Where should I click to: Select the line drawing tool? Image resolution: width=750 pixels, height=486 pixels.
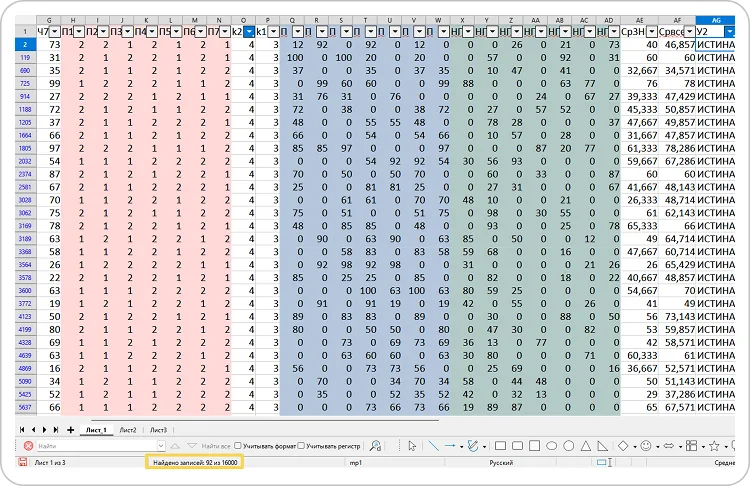[433, 446]
